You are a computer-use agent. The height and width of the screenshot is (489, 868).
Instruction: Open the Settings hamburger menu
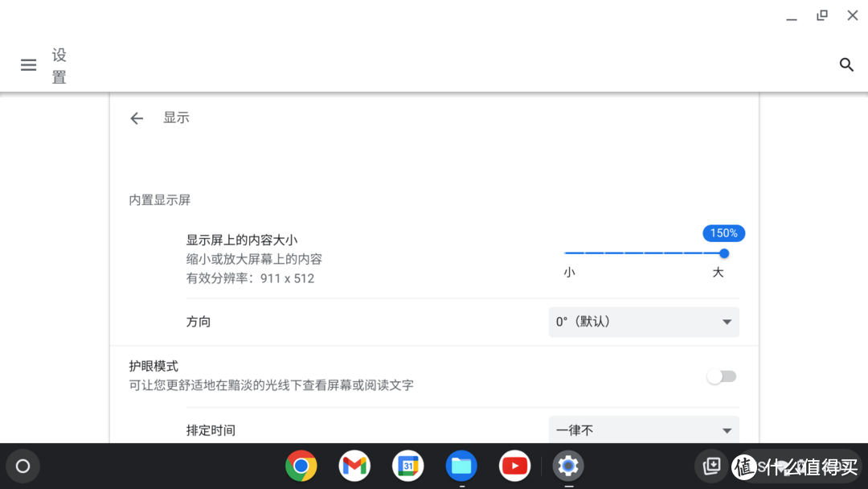[28, 65]
